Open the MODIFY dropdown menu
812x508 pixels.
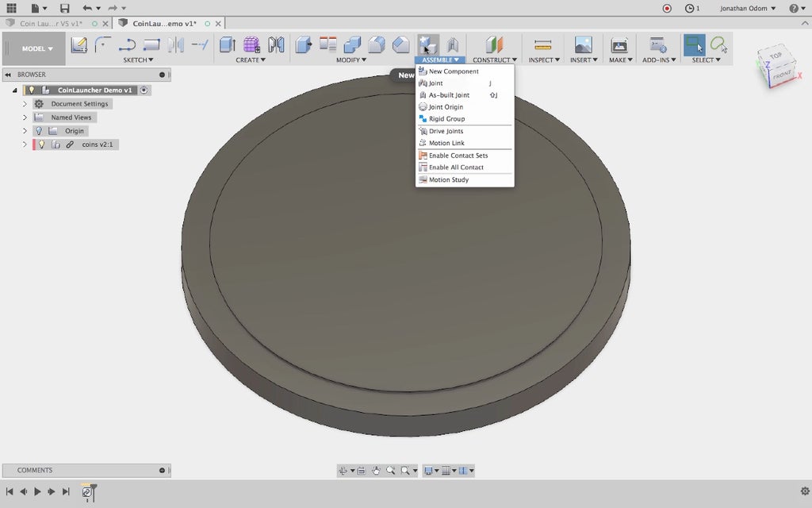pyautogui.click(x=351, y=60)
